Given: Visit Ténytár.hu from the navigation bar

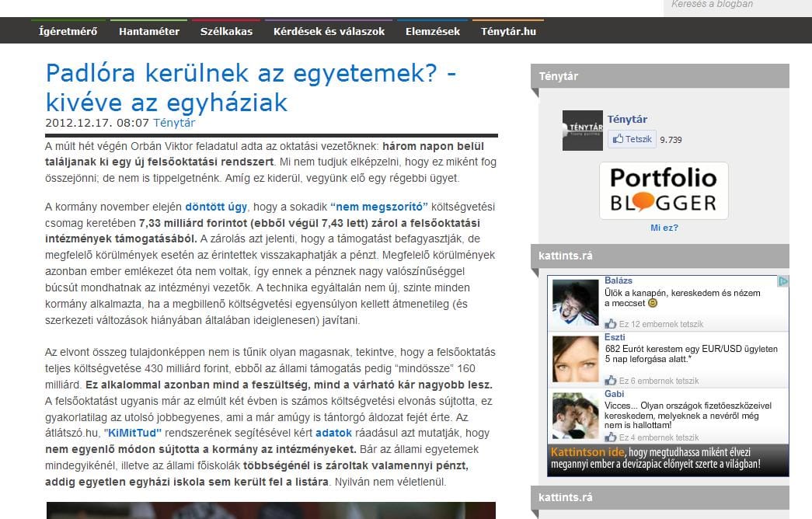Looking at the screenshot, I should point(508,32).
